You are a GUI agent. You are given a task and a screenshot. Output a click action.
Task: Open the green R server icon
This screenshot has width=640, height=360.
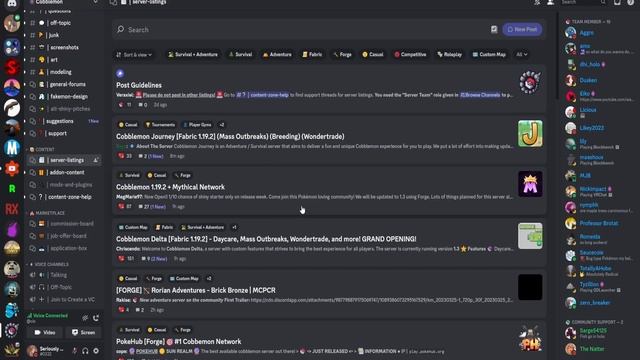click(x=12, y=188)
